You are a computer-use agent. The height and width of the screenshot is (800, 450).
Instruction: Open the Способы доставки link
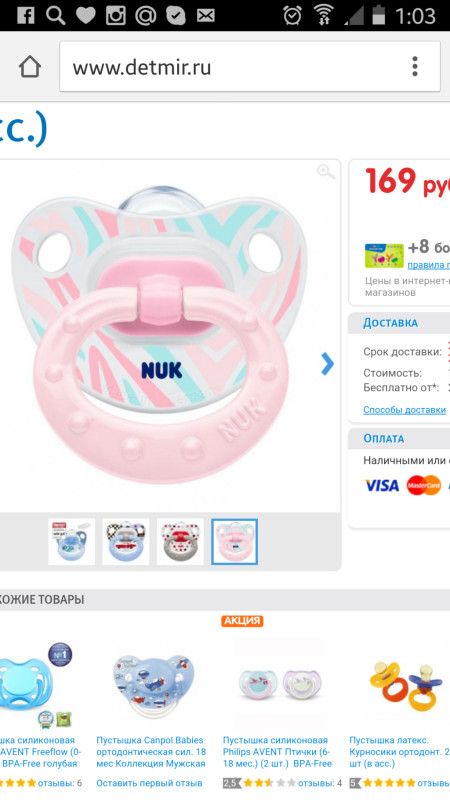coord(405,410)
